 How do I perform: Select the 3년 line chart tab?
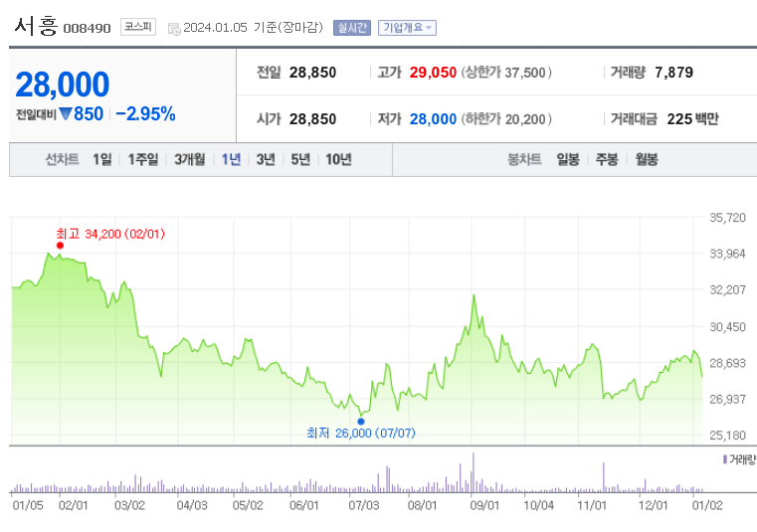tap(266, 159)
